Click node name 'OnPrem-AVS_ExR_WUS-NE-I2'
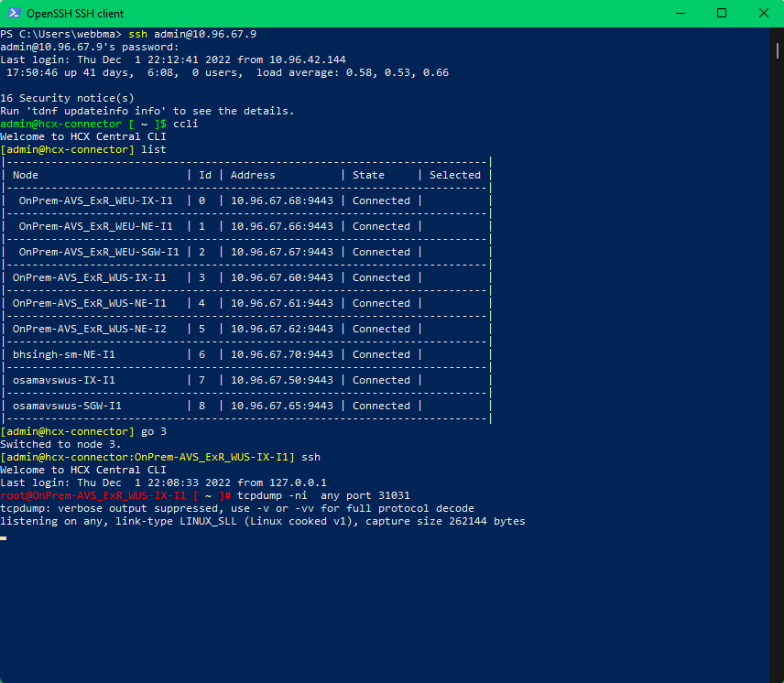The image size is (784, 683). (90, 329)
